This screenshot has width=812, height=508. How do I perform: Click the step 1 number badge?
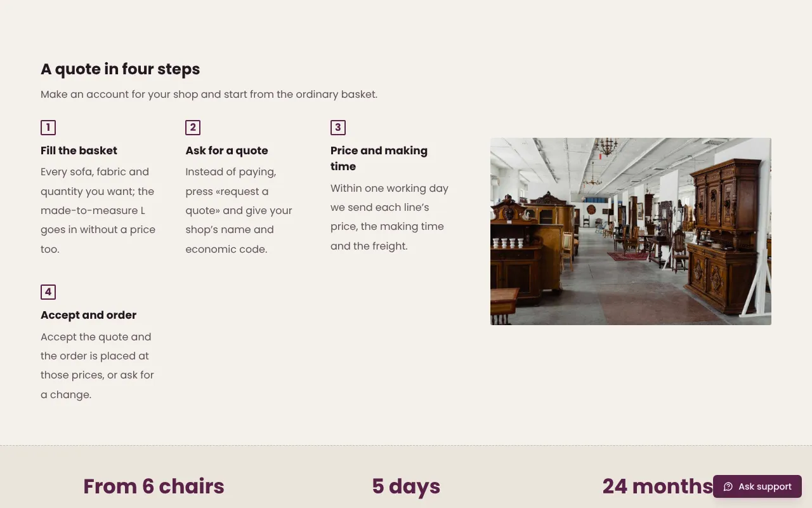[x=48, y=128]
